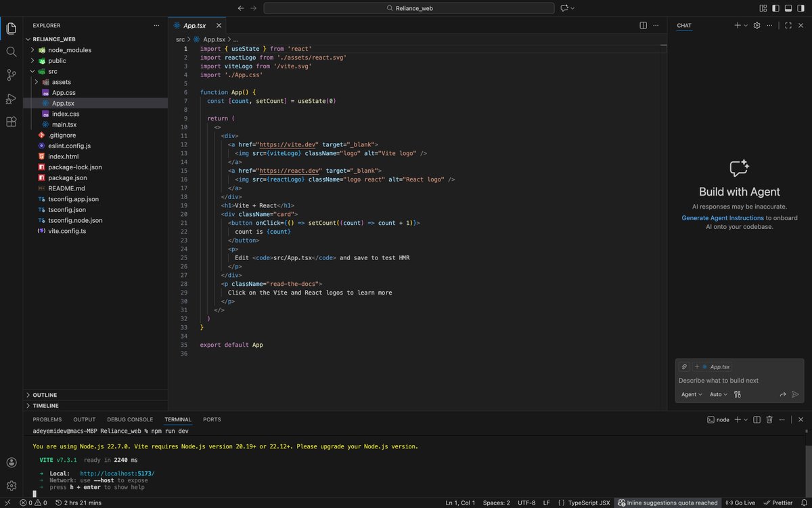Open the Agent mode dropdown in chat
812x508 pixels.
tap(691, 394)
